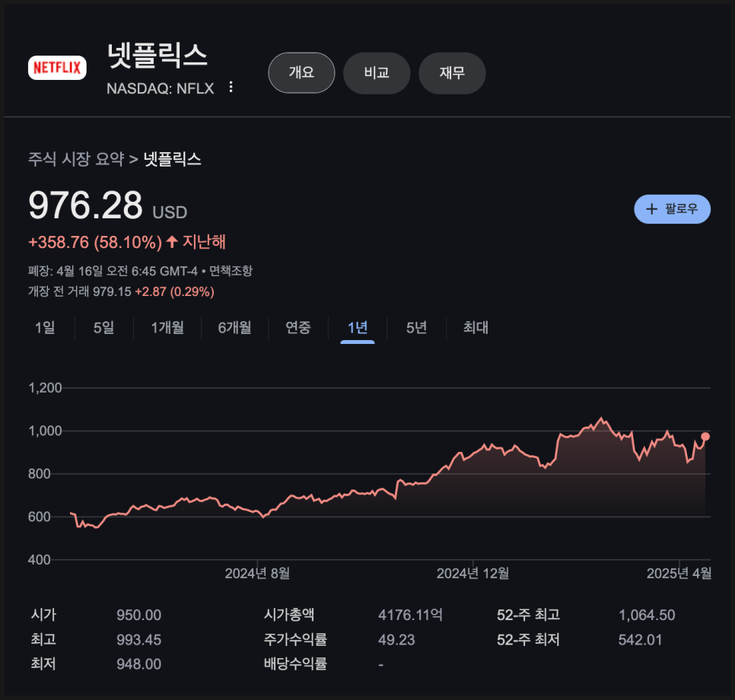Select the 개요 tab

tap(301, 73)
